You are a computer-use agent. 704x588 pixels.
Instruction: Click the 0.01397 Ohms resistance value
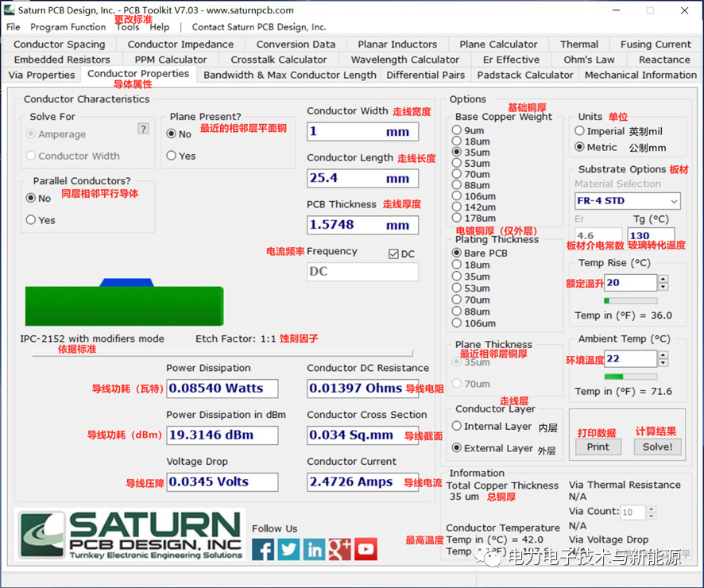[x=363, y=389]
